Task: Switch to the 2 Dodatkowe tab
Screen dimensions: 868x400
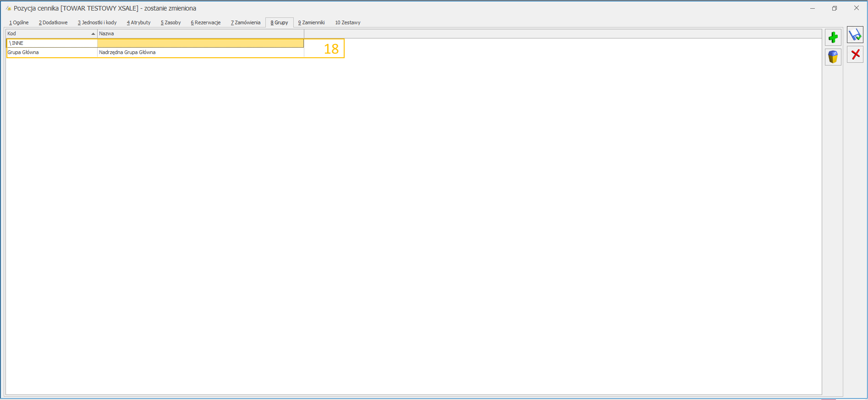Action: [x=53, y=22]
